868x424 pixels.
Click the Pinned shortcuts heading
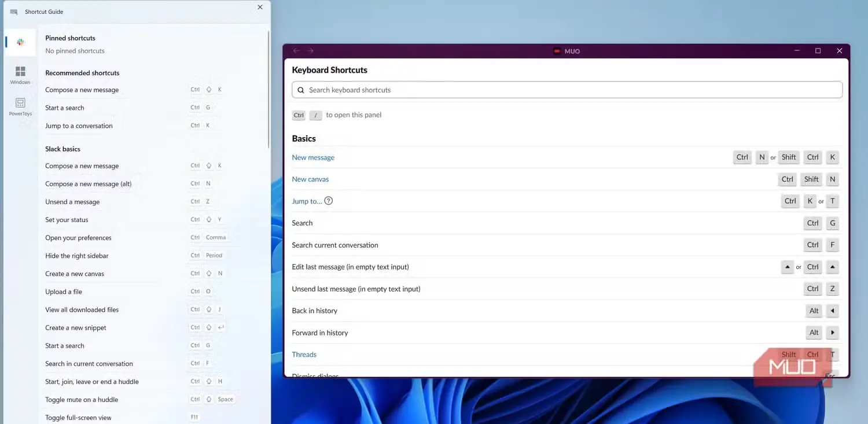[x=70, y=38]
